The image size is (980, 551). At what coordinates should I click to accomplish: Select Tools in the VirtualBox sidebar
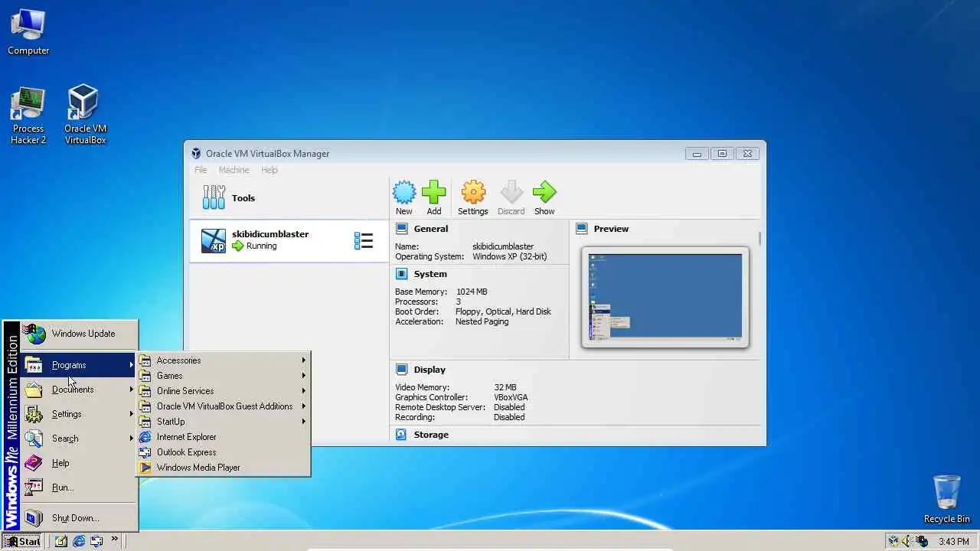point(289,197)
